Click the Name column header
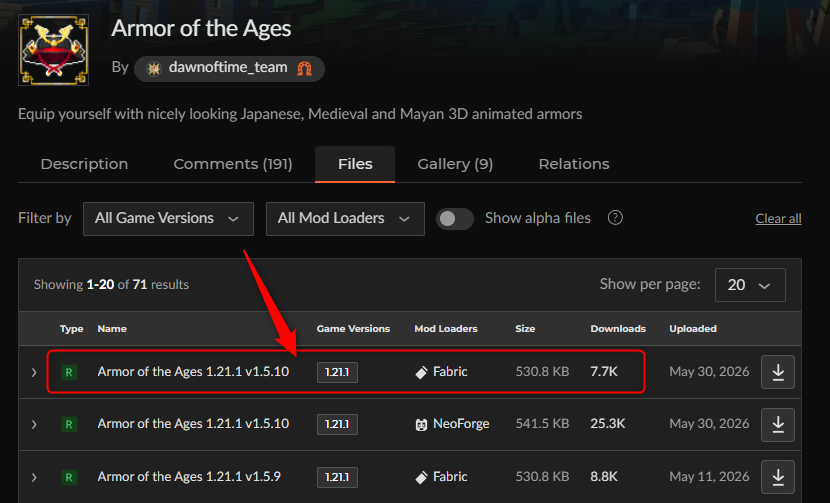This screenshot has width=830, height=503. click(112, 329)
